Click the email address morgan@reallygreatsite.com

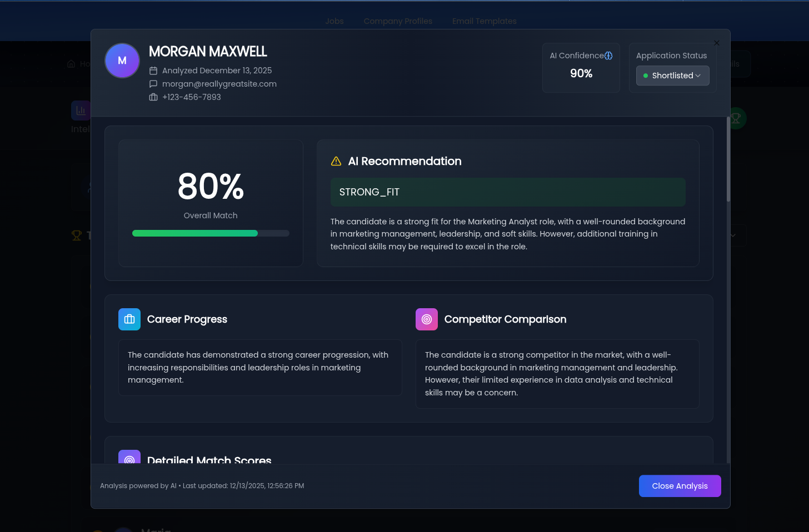pyautogui.click(x=219, y=84)
